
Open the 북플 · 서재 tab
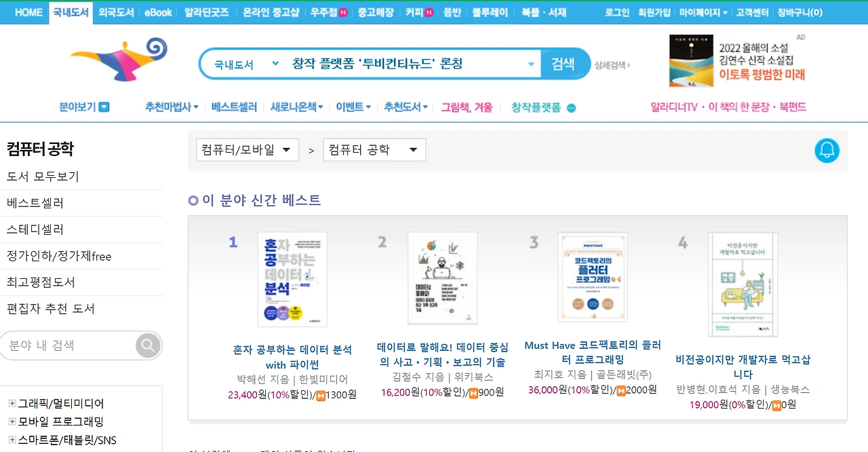pos(544,12)
